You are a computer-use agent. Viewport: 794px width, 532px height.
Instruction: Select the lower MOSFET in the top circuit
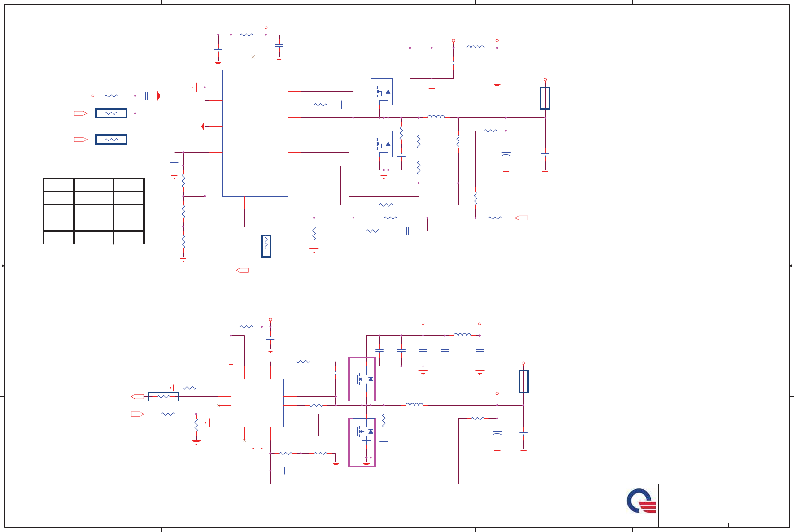381,144
